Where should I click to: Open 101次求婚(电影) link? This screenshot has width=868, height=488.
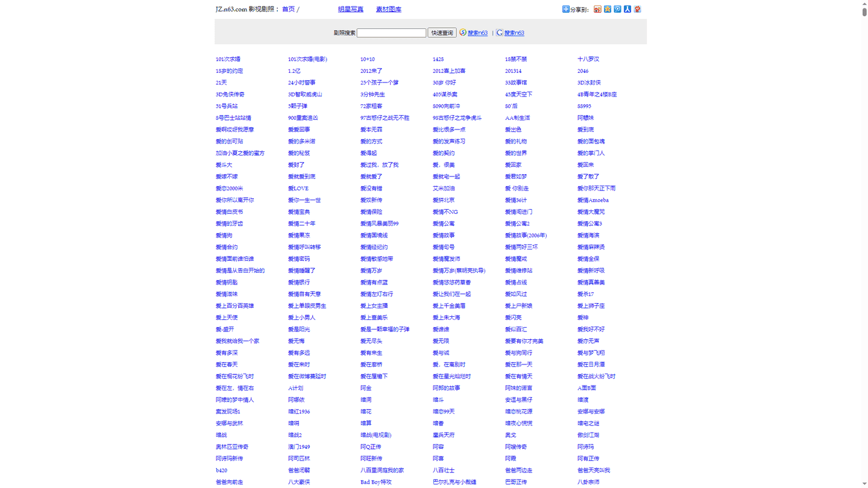click(x=307, y=59)
